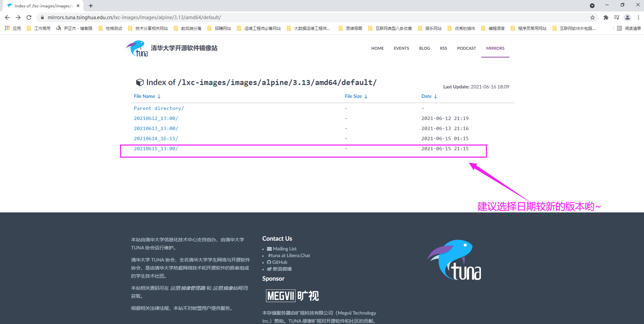Open the 阅读清单 reading list

[x=629, y=29]
